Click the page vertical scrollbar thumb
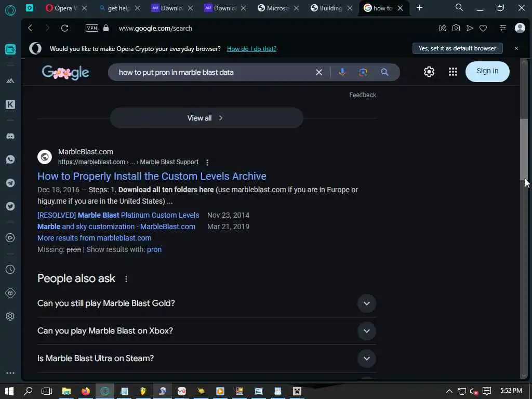Screen dimensions: 532x399 click(524, 149)
